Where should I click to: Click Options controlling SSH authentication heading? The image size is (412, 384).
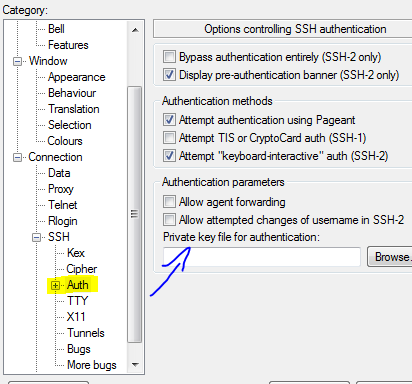(x=295, y=29)
